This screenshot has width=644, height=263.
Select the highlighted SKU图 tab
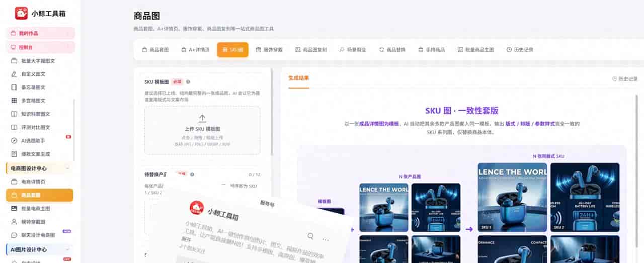232,50
